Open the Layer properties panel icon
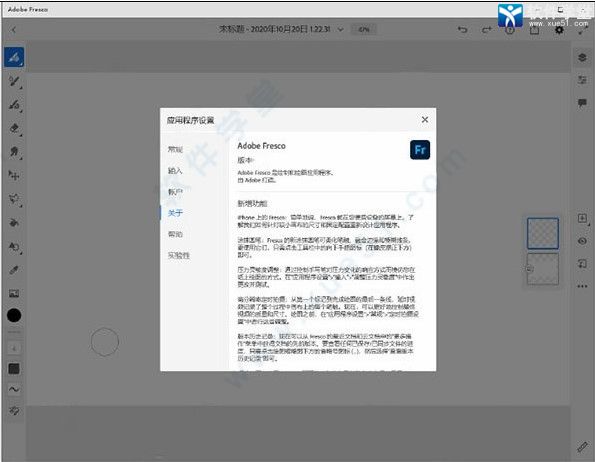The image size is (595, 462). click(x=582, y=80)
